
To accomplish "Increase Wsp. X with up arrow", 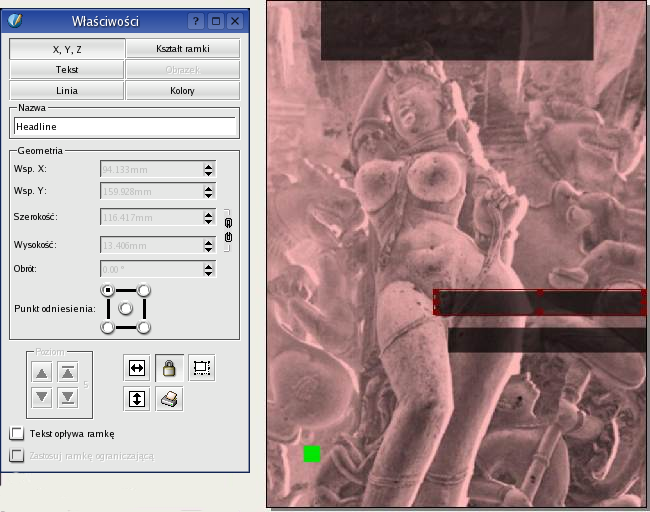I will coord(209,166).
